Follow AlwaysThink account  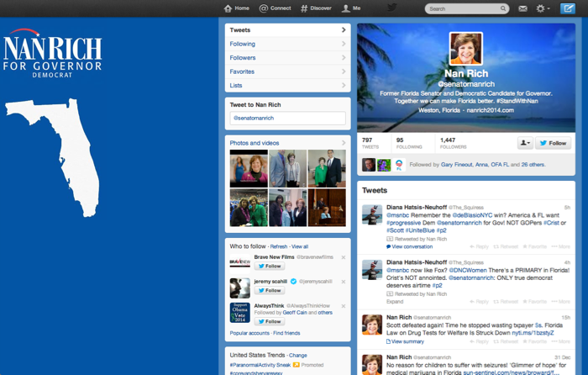click(x=270, y=322)
